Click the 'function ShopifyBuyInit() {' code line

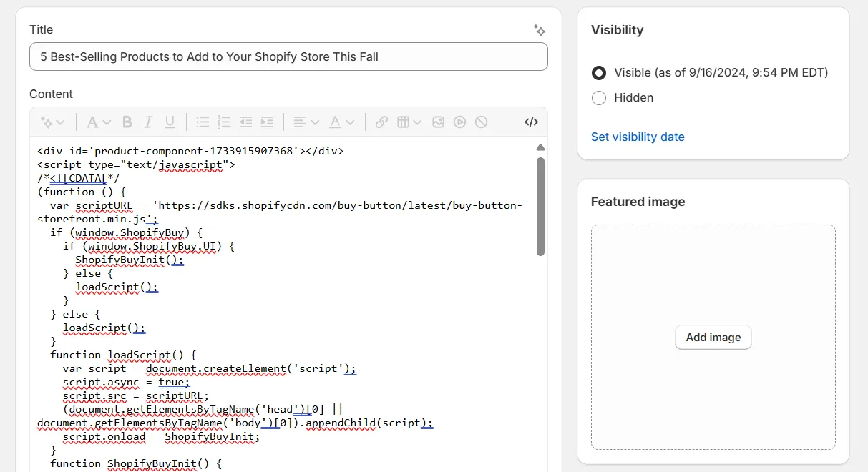point(136,463)
